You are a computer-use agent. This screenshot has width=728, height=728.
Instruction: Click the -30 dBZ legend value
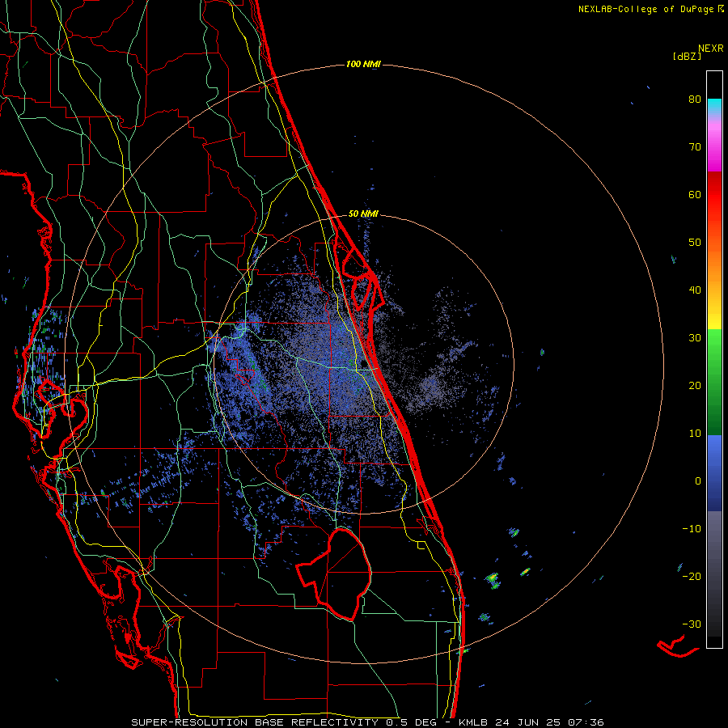pos(692,624)
